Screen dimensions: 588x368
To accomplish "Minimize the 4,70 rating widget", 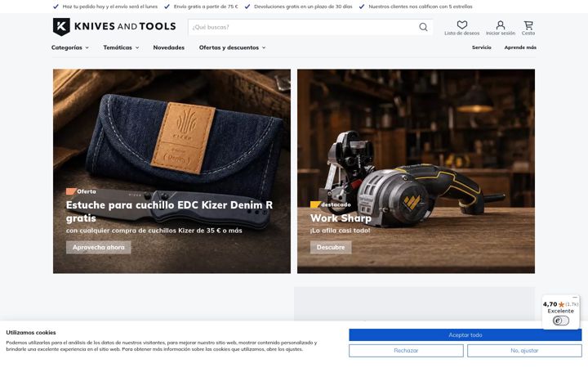I will (x=575, y=297).
